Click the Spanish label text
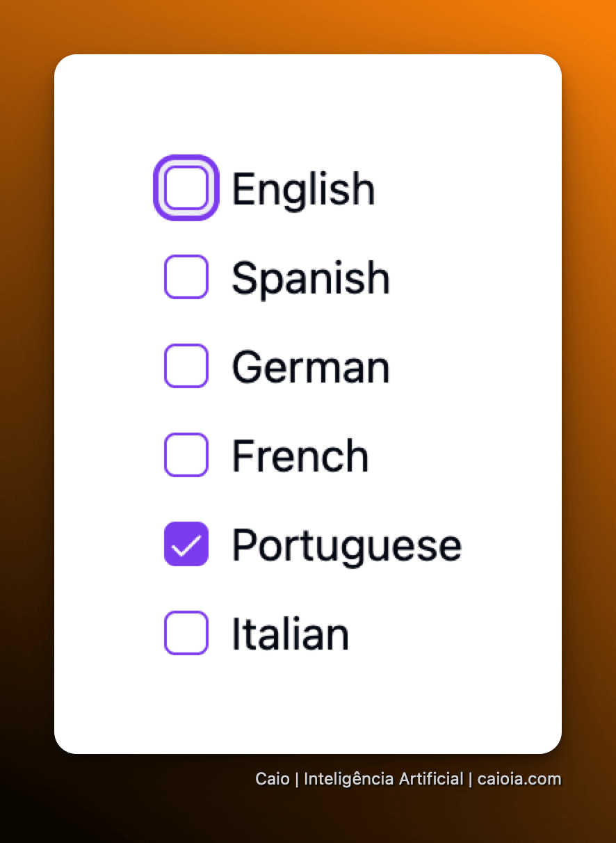Viewport: 616px width, 843px height. click(311, 280)
